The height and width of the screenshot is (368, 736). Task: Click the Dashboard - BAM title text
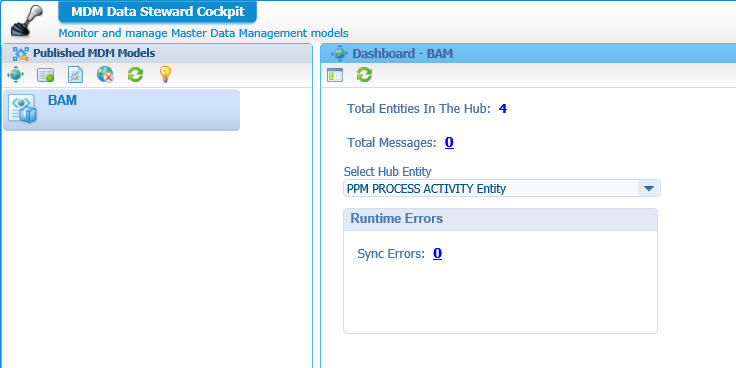coord(403,54)
